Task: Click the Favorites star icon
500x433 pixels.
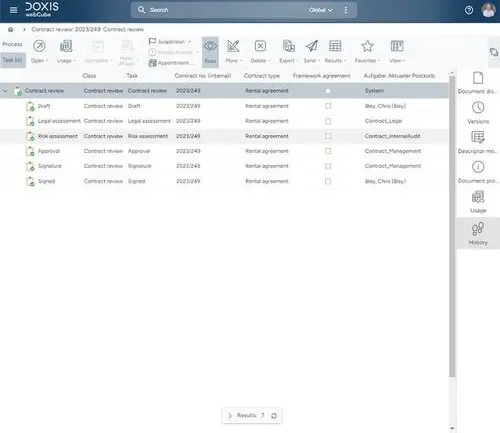Action: [367, 46]
